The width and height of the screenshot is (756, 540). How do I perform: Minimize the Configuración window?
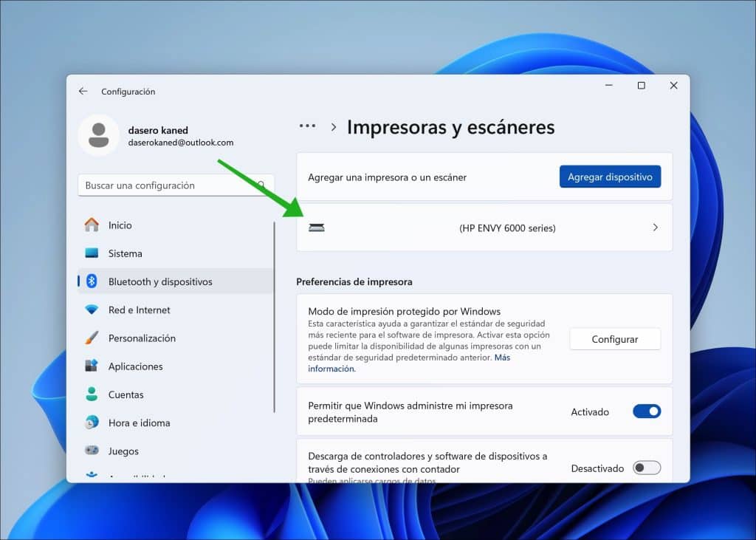tap(609, 86)
